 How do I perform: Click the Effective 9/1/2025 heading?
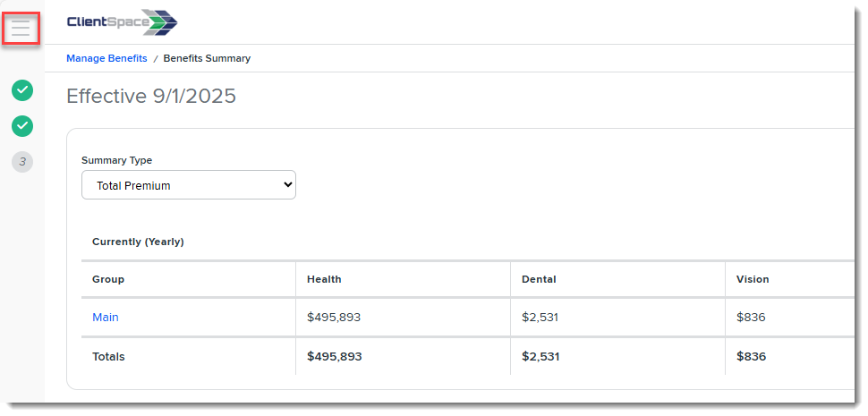click(151, 96)
